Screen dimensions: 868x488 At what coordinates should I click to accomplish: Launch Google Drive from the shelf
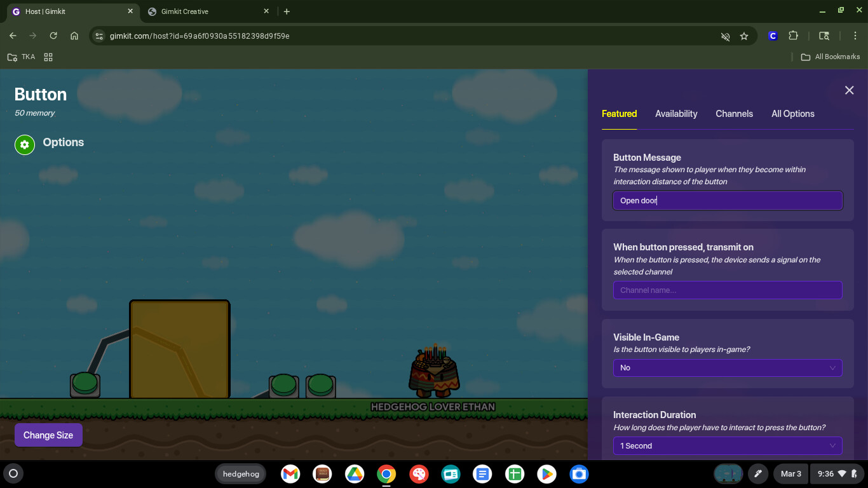coord(354,474)
